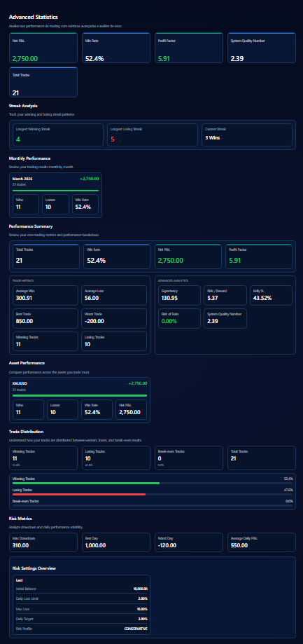Image resolution: width=303 pixels, height=644 pixels.
Task: Click the Net P&L card under Advanced Statistics
Action: tap(43, 48)
